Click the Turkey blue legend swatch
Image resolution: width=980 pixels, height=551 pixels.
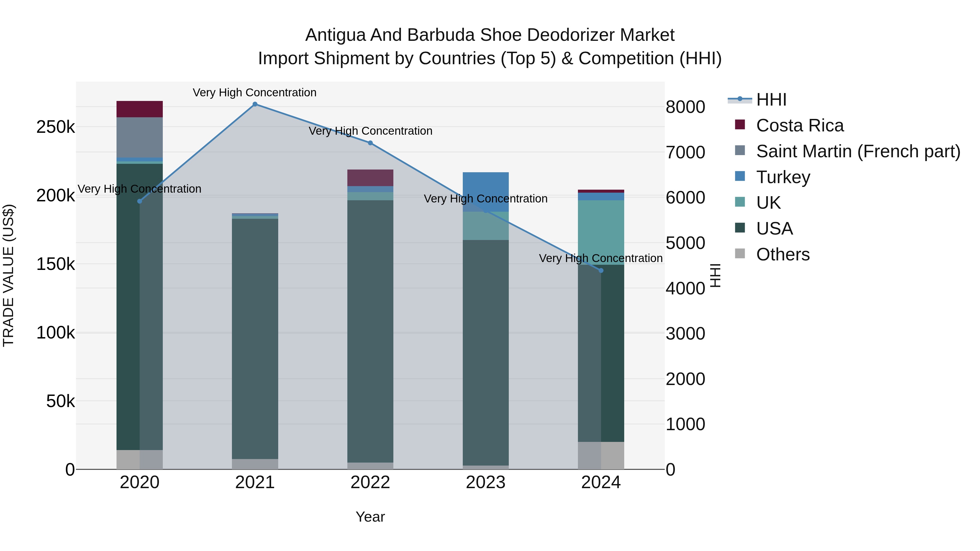[740, 176]
